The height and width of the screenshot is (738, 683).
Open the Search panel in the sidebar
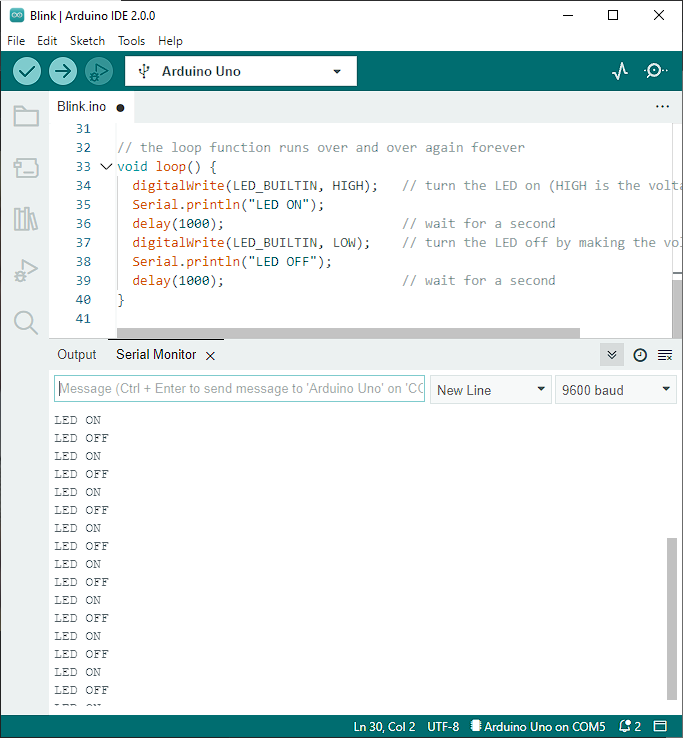26,323
